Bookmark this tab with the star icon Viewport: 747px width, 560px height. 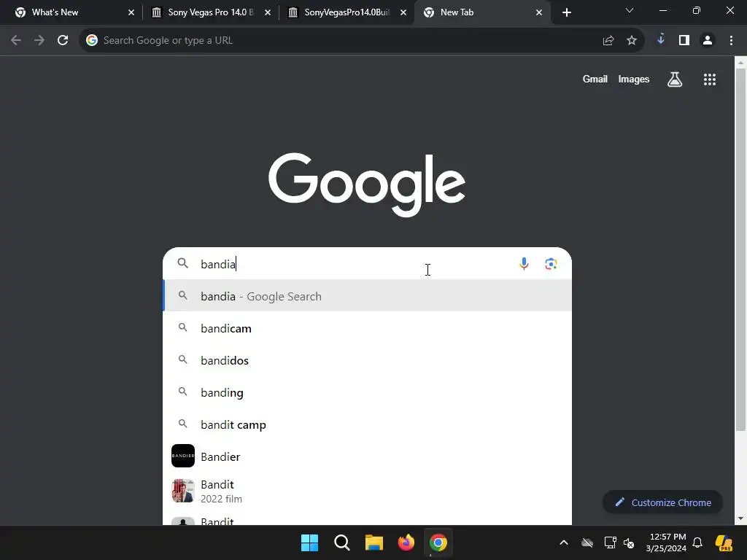click(632, 41)
